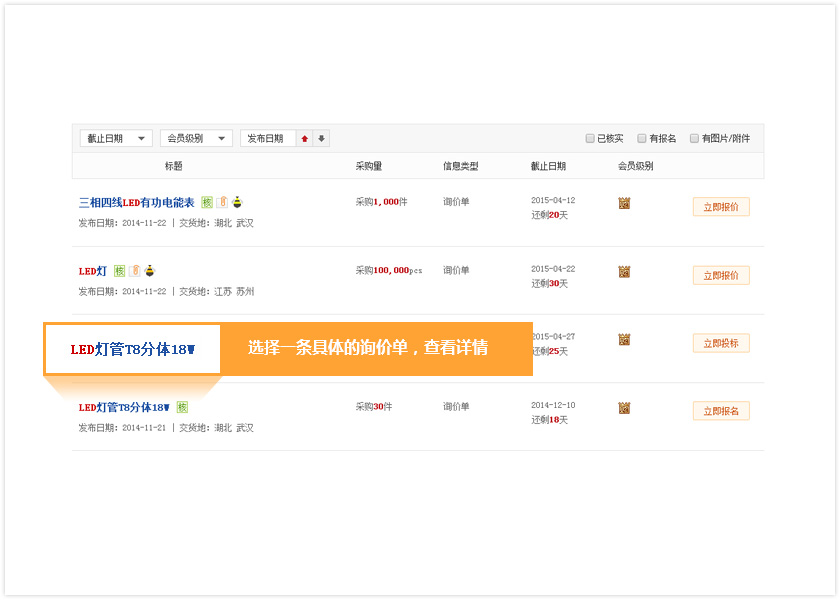840x600 pixels.
Task: Click member level icon in 2015-04-12 row
Action: (x=624, y=204)
